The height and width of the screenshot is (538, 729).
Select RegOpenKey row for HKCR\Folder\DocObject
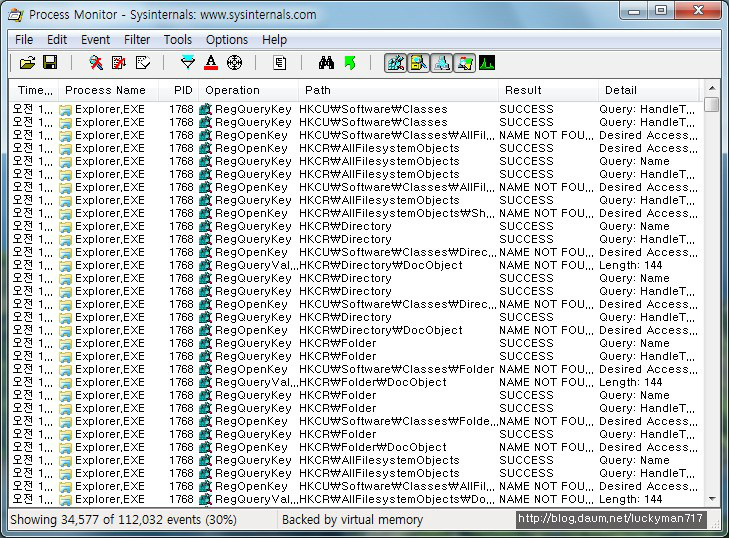354,447
